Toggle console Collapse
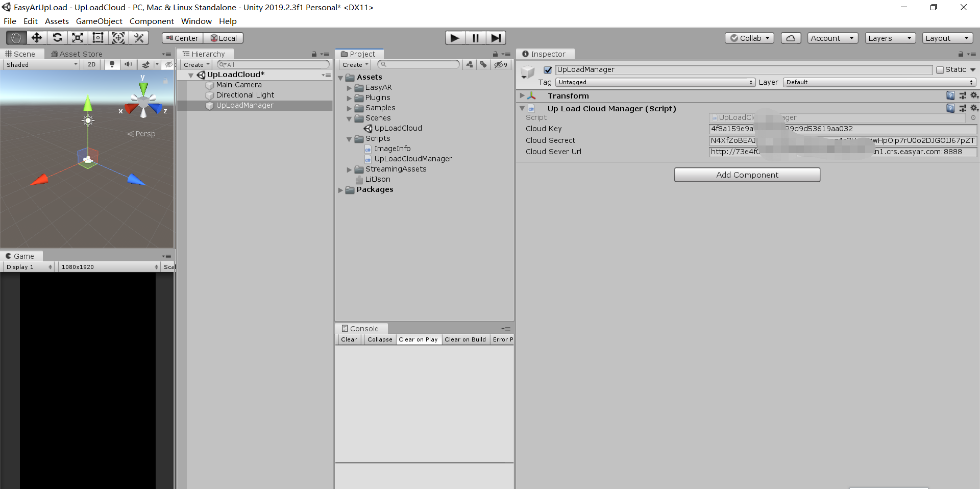 pyautogui.click(x=380, y=339)
